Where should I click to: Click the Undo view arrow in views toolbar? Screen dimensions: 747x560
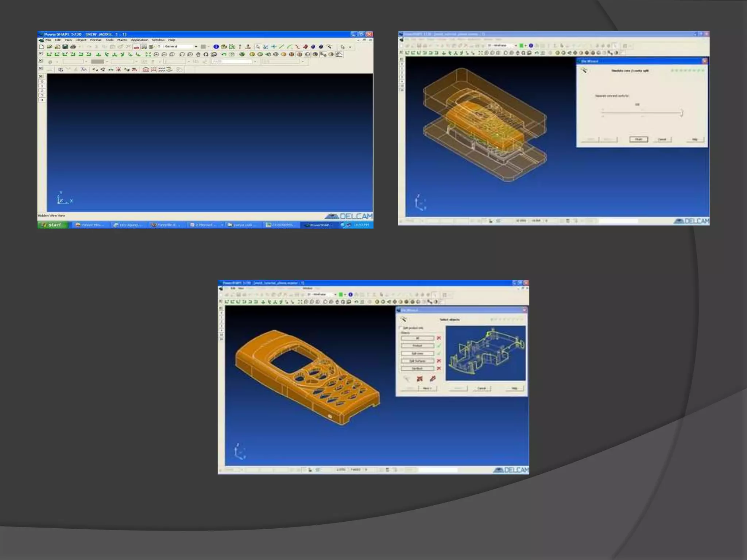[x=224, y=54]
